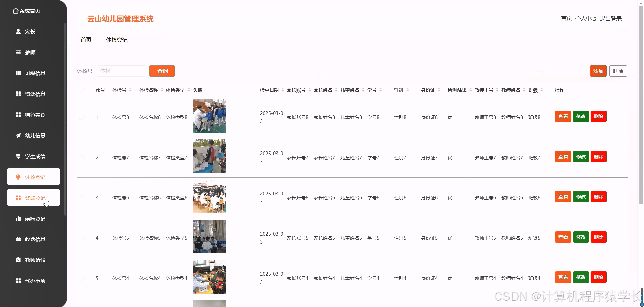Viewport: 644px width, 307px height.
Task: Check the checkbox for row 体检号5
Action: 81,238
